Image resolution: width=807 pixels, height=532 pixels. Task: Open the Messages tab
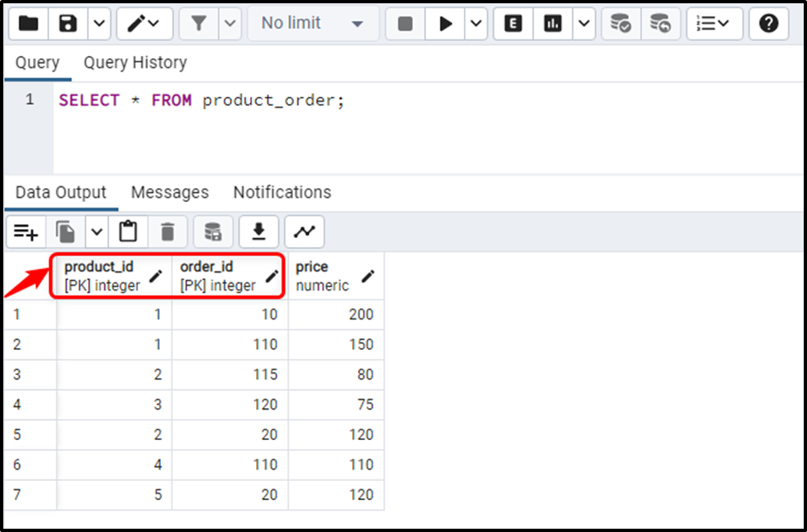[x=170, y=192]
